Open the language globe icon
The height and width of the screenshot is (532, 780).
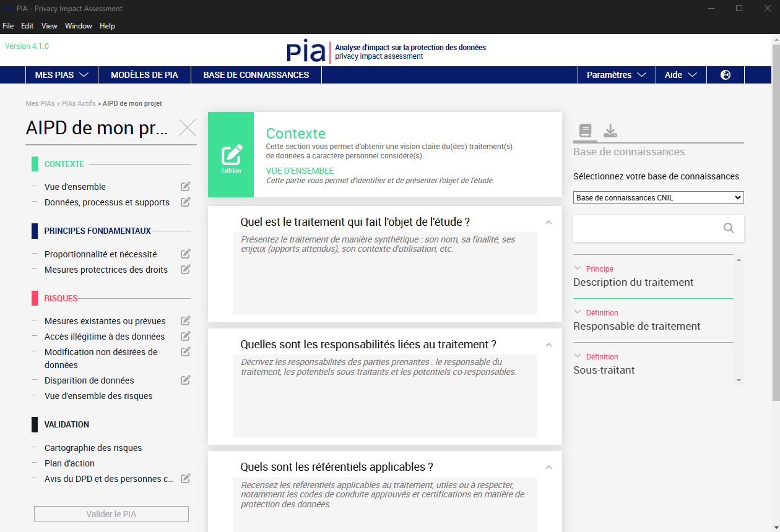pos(726,75)
